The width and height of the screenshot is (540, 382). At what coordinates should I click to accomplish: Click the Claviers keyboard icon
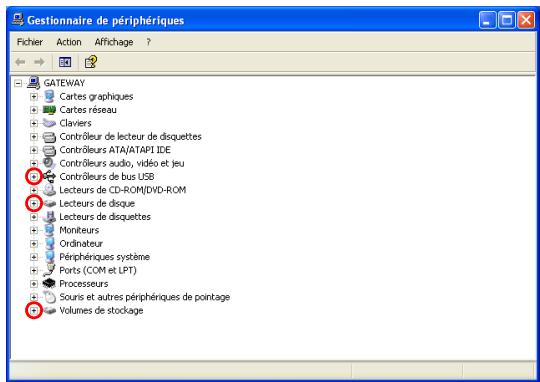click(x=49, y=123)
